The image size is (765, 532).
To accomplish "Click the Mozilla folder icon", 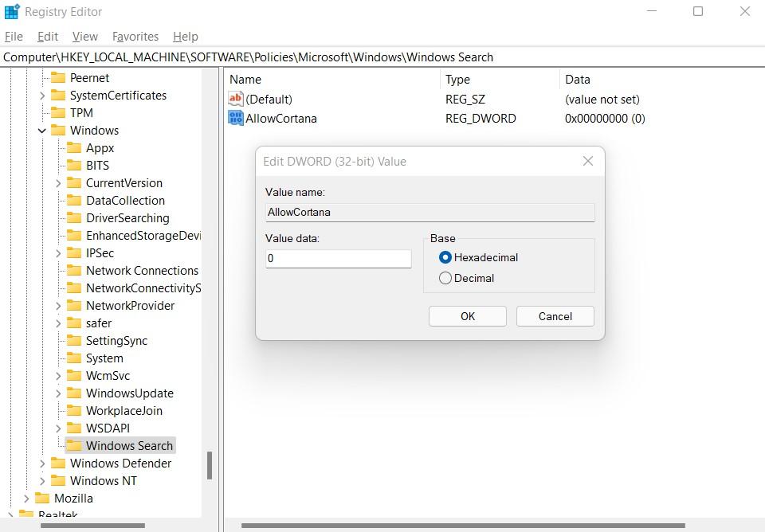I will pyautogui.click(x=42, y=499).
